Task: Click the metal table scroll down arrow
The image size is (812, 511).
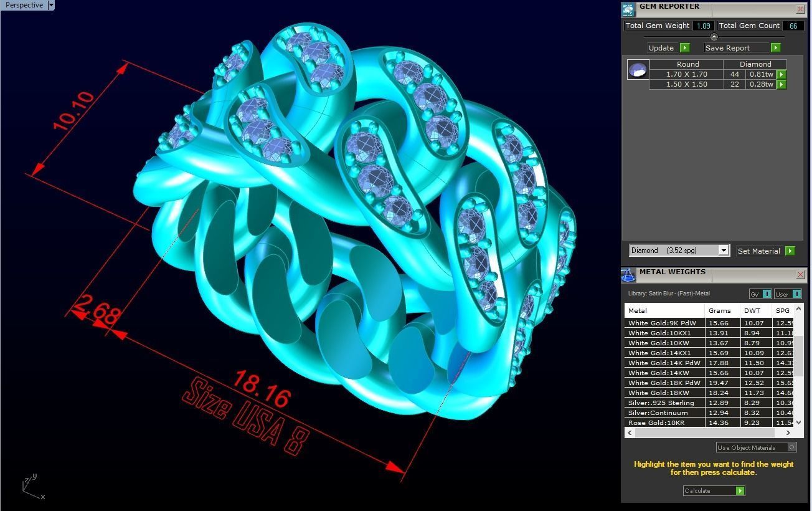Action: click(x=799, y=422)
